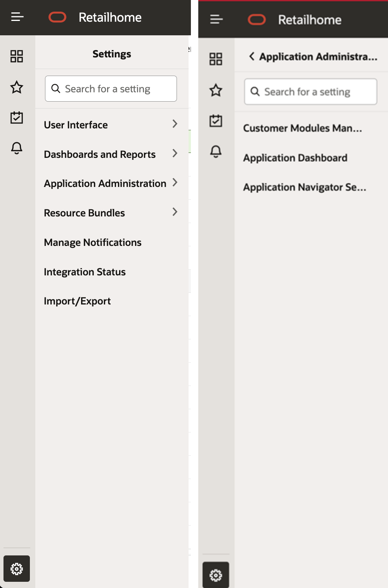Click the Settings panel heading
The width and height of the screenshot is (388, 588).
pos(112,54)
